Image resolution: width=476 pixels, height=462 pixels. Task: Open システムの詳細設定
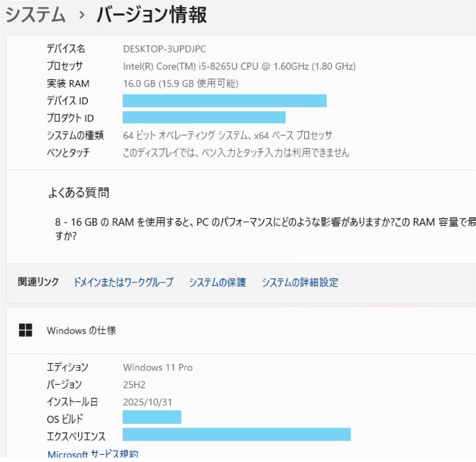tap(300, 283)
